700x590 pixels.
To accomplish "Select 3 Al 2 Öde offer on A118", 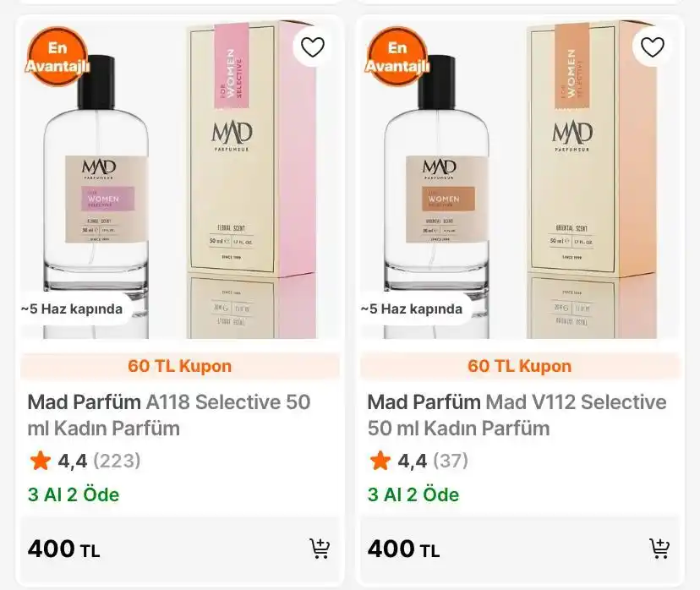I will tap(74, 495).
